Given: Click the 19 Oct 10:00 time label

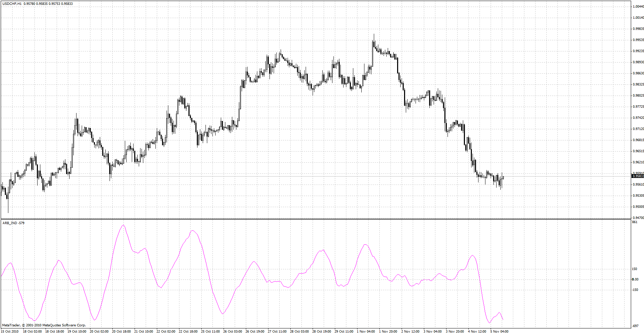Looking at the screenshot, I should tap(77, 332).
